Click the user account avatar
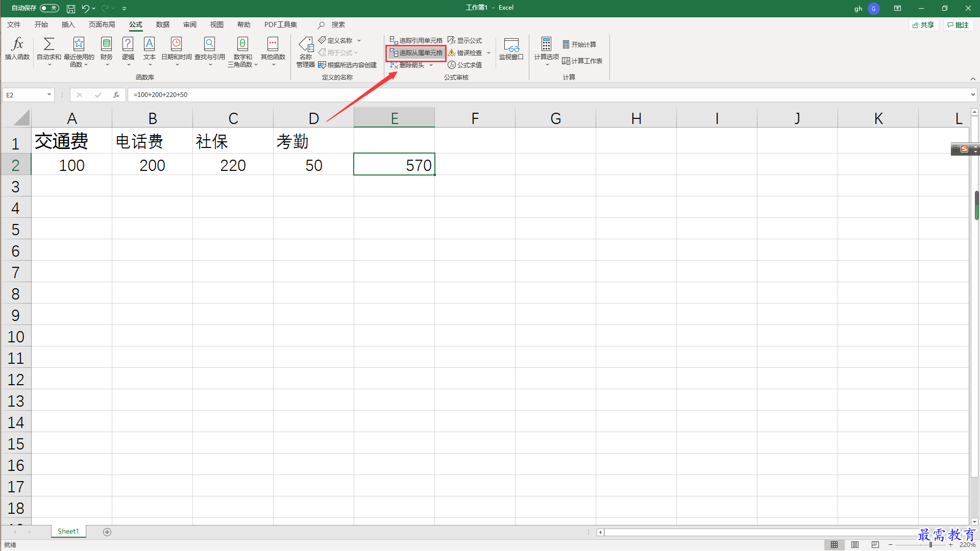Viewport: 980px width, 551px height. pyautogui.click(x=873, y=8)
